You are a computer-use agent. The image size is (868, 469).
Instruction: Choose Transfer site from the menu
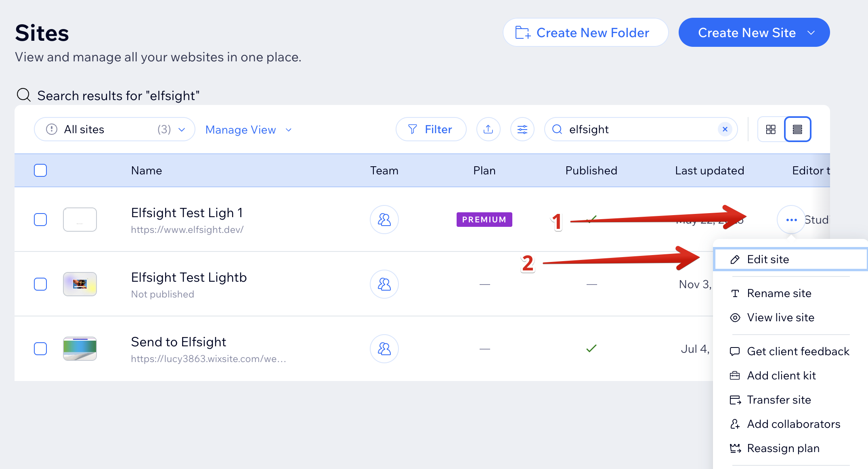pyautogui.click(x=790, y=400)
